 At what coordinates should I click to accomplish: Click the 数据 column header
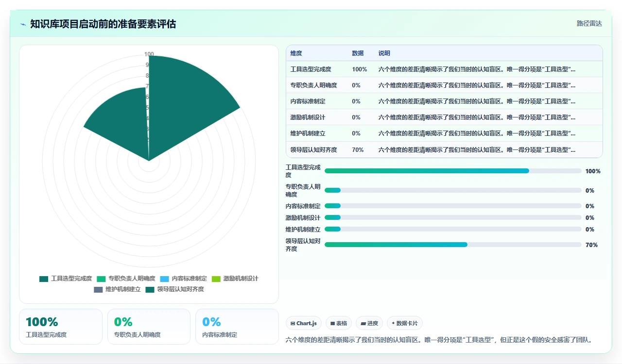[358, 53]
